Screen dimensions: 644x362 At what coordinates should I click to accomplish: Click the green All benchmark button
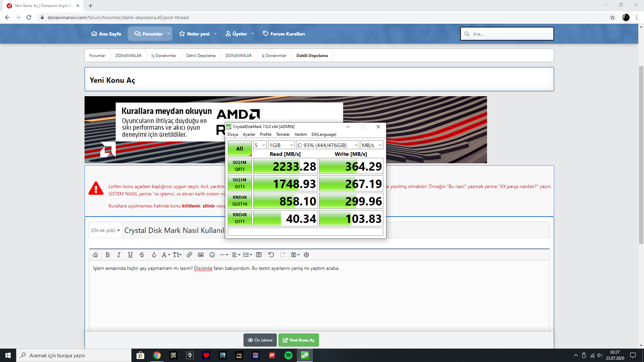[239, 148]
